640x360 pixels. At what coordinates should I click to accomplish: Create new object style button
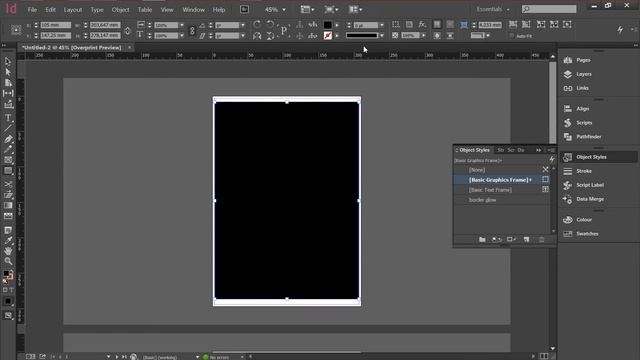527,240
